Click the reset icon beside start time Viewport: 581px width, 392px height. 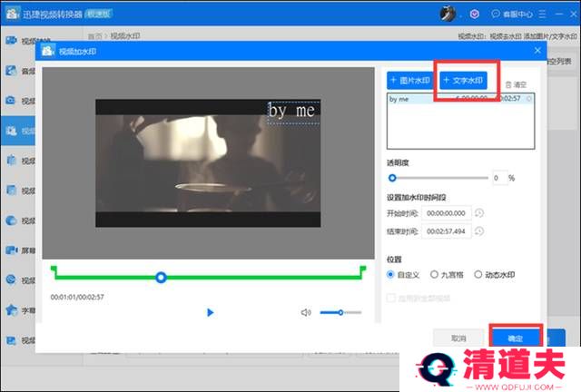478,213
